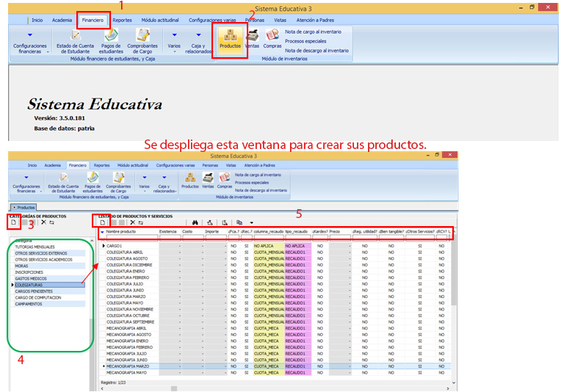Select CARGO DE COMPUTACION category row
Viewport: 561px width, 392px height.
tap(50, 297)
